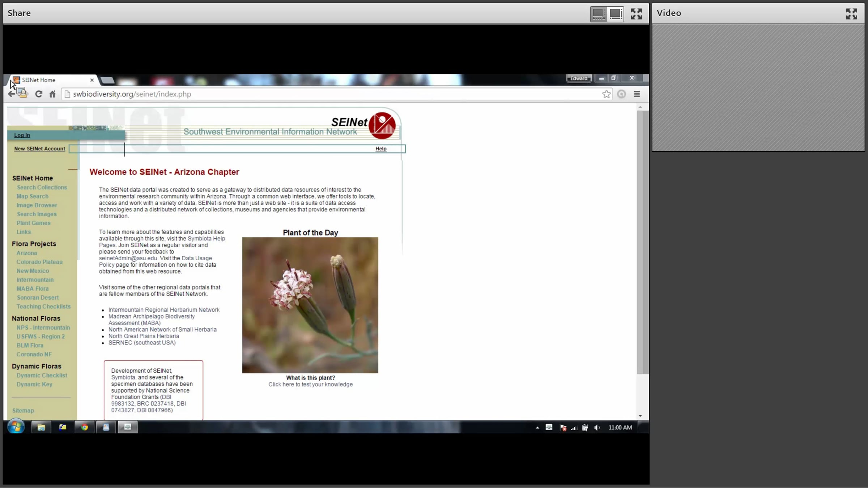
Task: Click the scroll down arrow of page scrollbar
Action: point(640,416)
